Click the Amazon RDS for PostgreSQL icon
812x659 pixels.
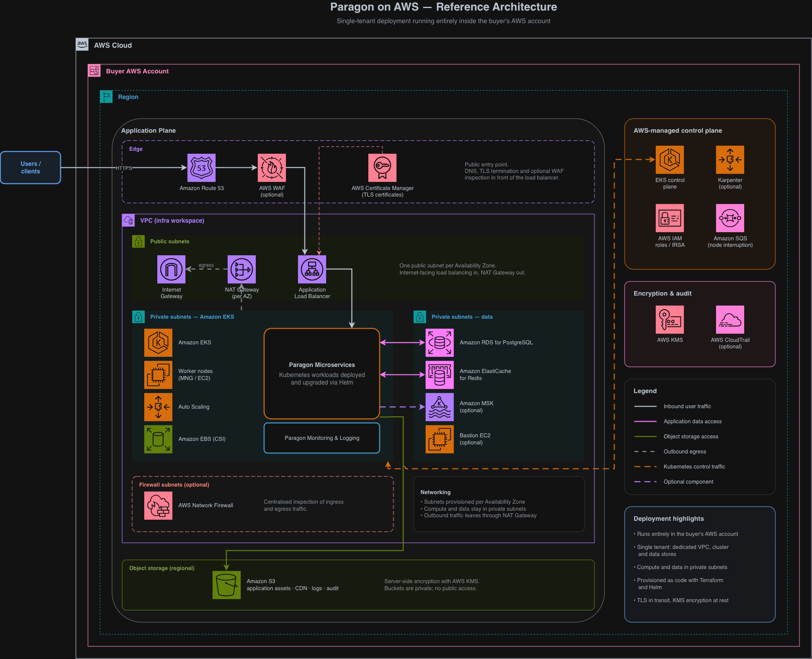440,343
